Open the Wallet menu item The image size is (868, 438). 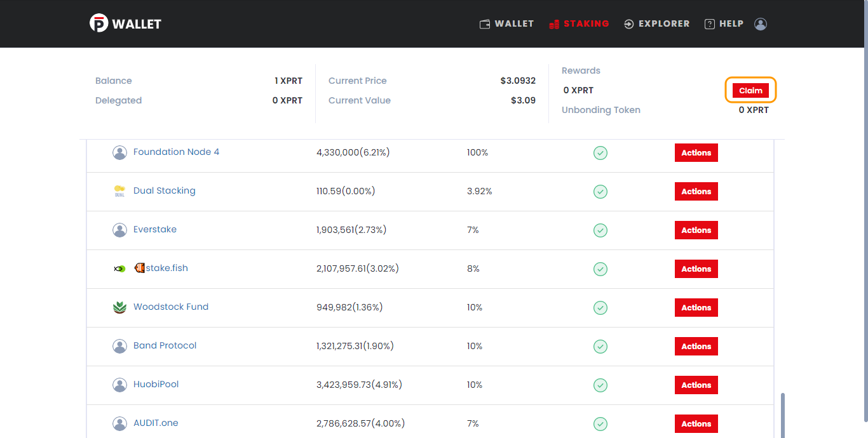click(506, 23)
